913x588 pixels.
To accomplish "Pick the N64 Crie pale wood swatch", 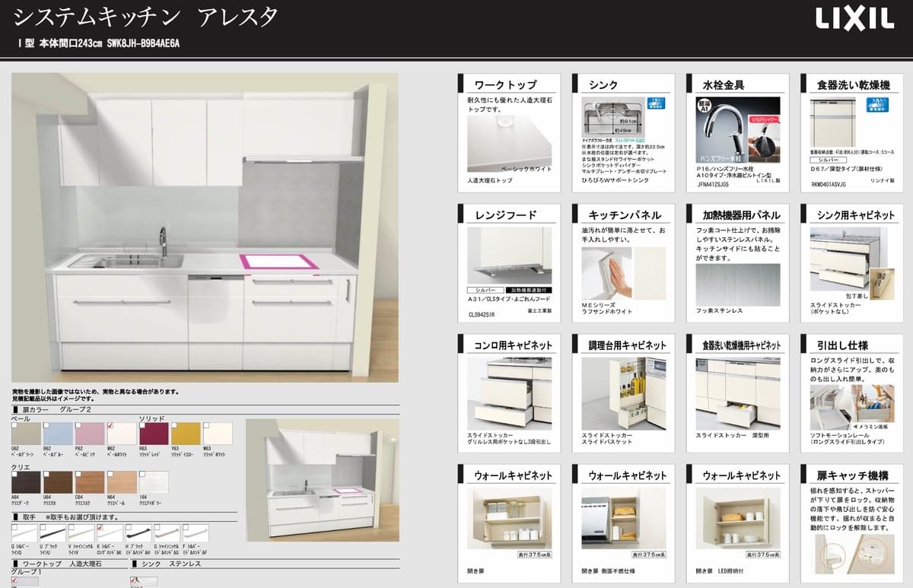I will click(x=122, y=482).
